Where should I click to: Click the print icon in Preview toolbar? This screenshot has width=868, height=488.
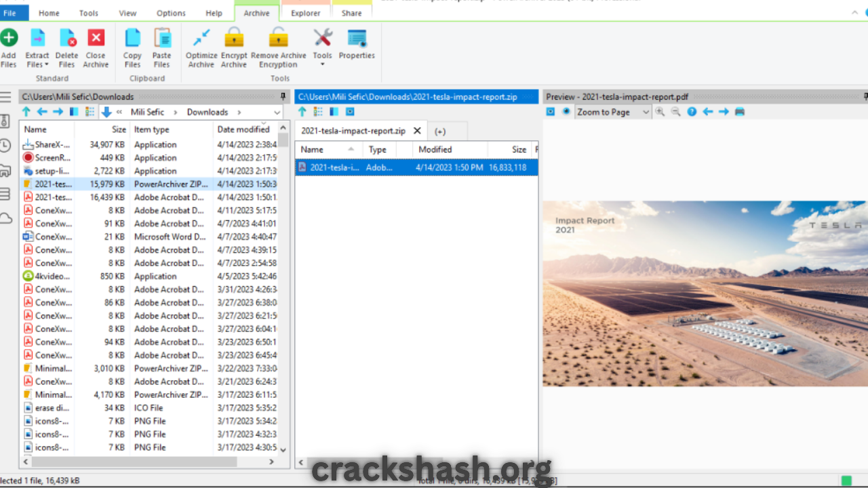point(740,112)
